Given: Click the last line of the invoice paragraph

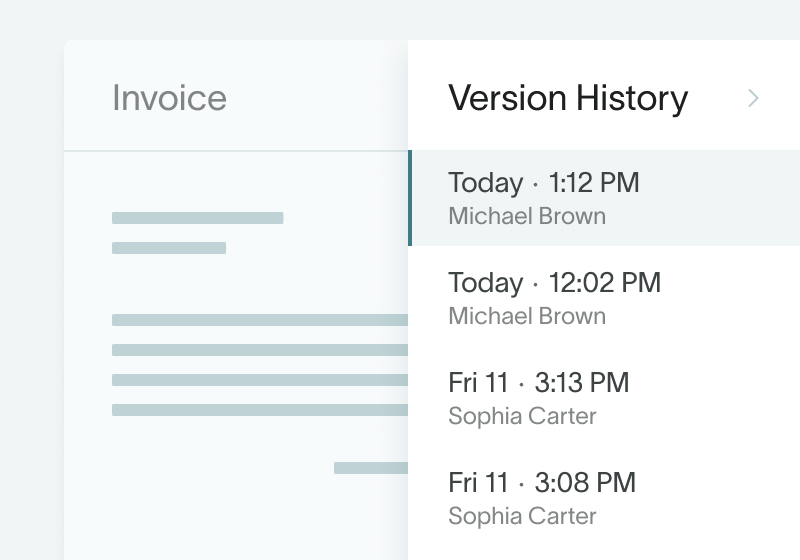Looking at the screenshot, I should click(x=259, y=409).
